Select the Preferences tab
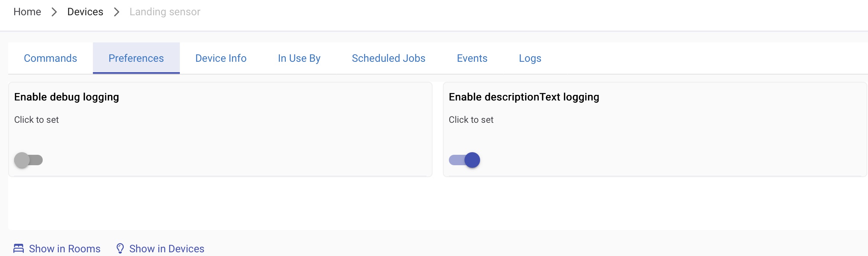Screen dimensions: 868x256 point(136,58)
